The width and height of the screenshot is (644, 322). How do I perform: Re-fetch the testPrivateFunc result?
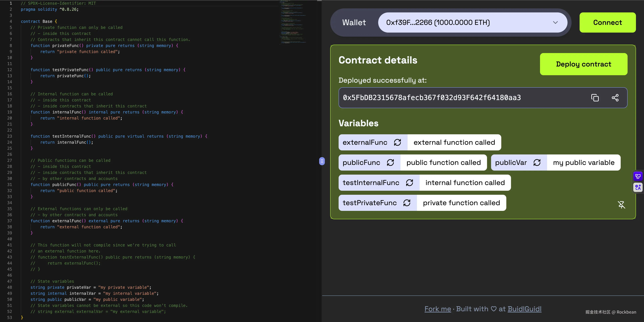407,203
